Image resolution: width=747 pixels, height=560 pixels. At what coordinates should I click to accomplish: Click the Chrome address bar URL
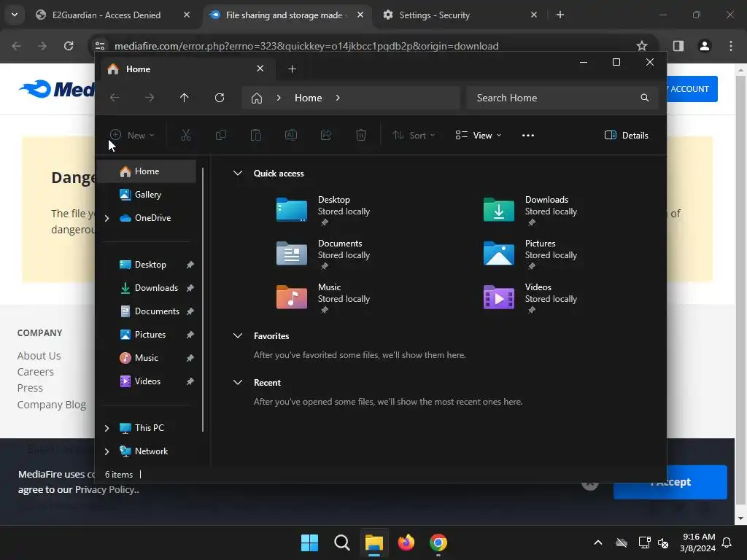[306, 46]
